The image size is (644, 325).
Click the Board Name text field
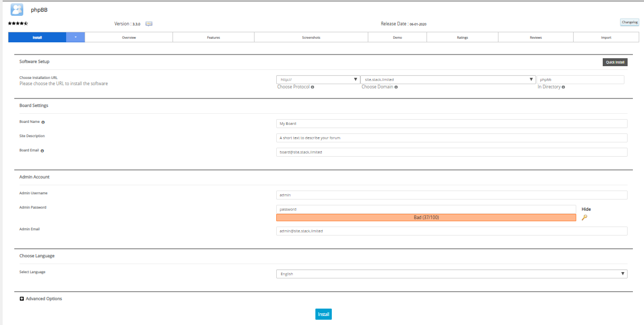coord(451,123)
